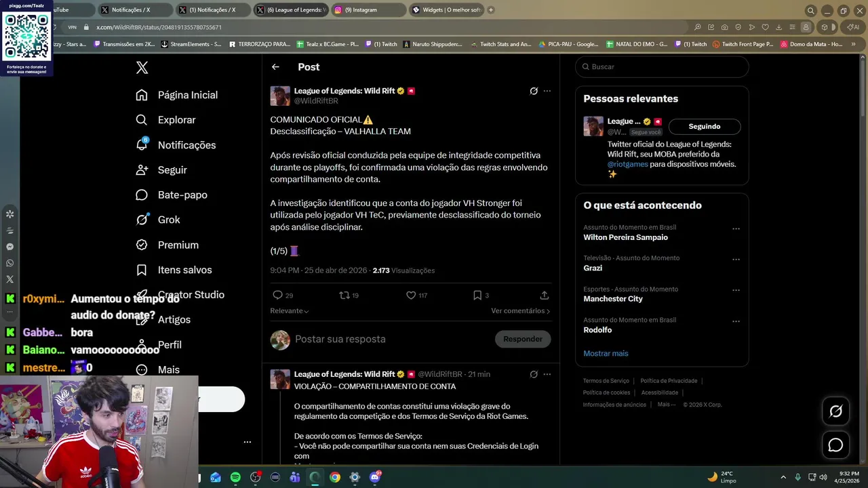
Task: Switch to the Instagram browser tab
Action: click(370, 10)
